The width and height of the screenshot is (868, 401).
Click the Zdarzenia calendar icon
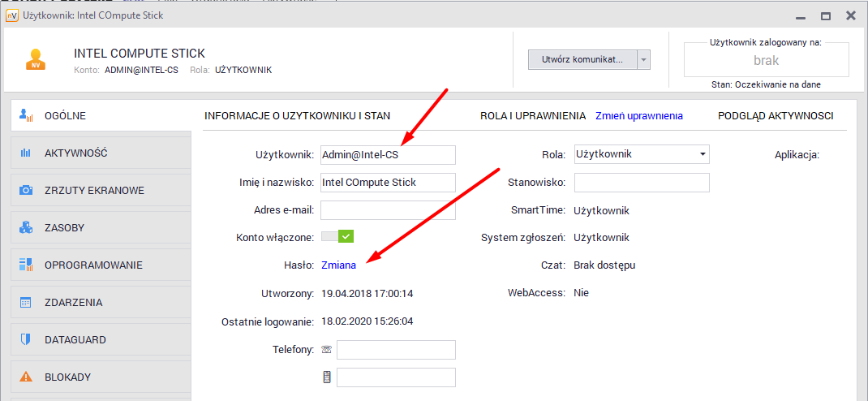(25, 302)
